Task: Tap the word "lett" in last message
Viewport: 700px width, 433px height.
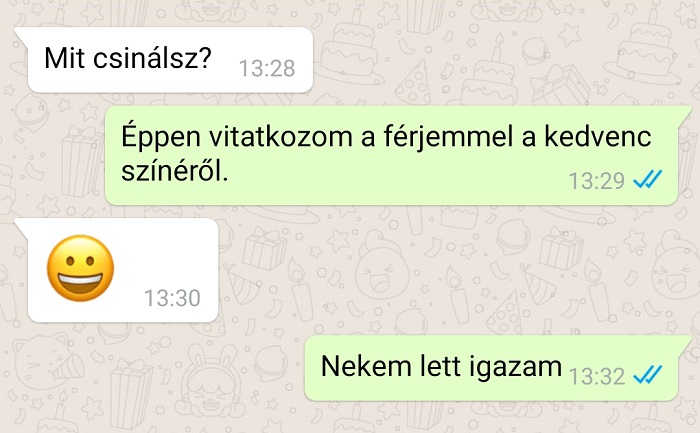Action: 441,366
